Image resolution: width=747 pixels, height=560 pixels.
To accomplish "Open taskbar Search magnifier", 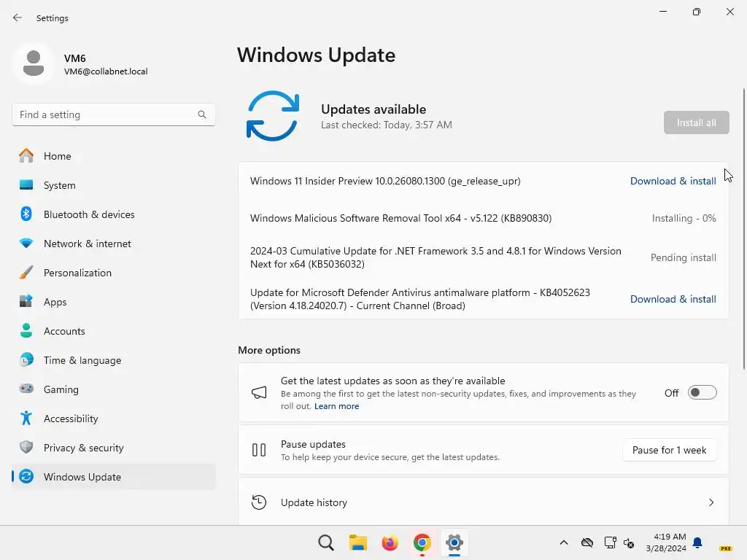I will click(326, 542).
